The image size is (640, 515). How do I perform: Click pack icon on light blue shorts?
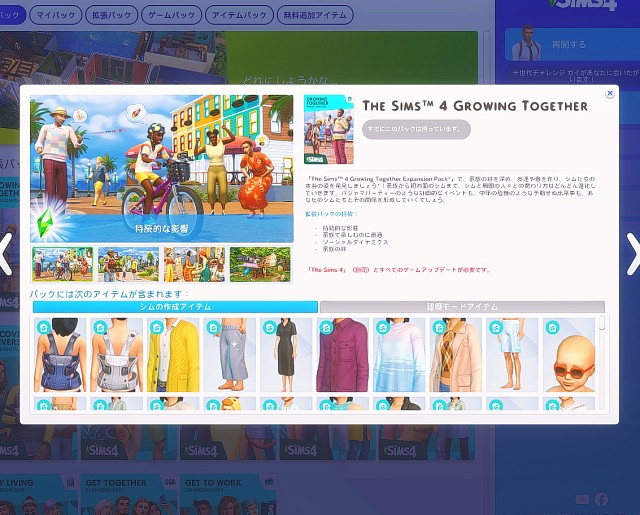pos(496,327)
